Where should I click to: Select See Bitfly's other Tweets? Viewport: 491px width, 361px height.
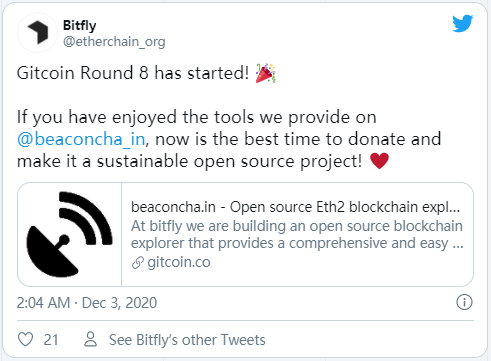point(187,340)
